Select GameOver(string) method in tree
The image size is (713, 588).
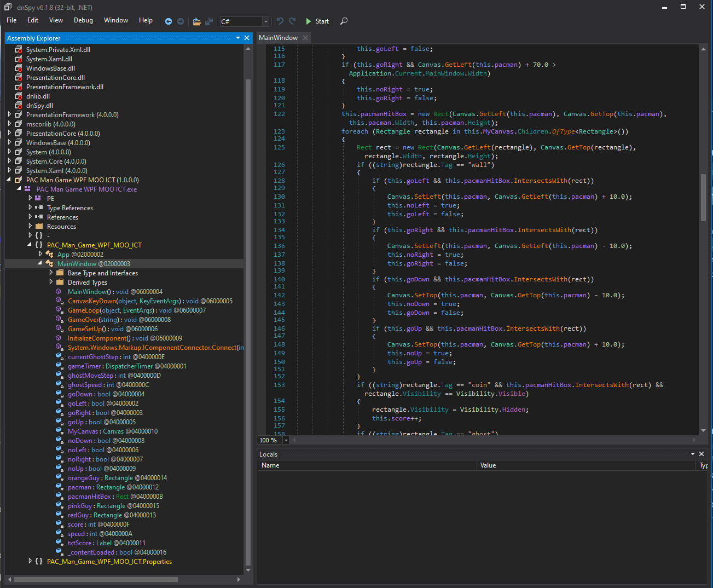pyautogui.click(x=119, y=320)
